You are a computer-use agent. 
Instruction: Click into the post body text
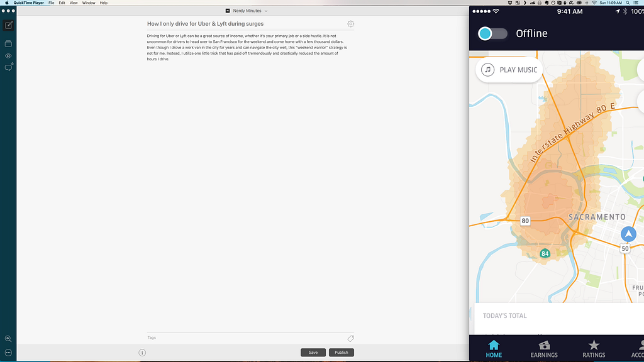(x=247, y=47)
